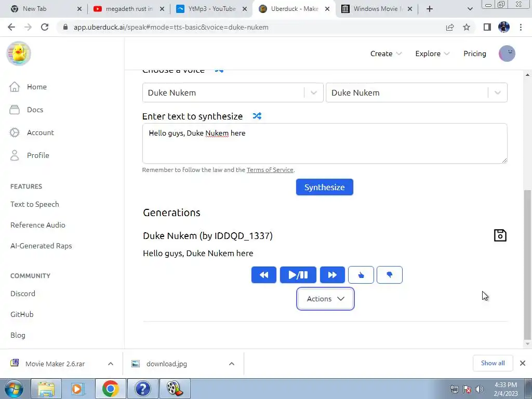Image resolution: width=532 pixels, height=399 pixels.
Task: Close the downloads bar
Action: [x=523, y=363]
